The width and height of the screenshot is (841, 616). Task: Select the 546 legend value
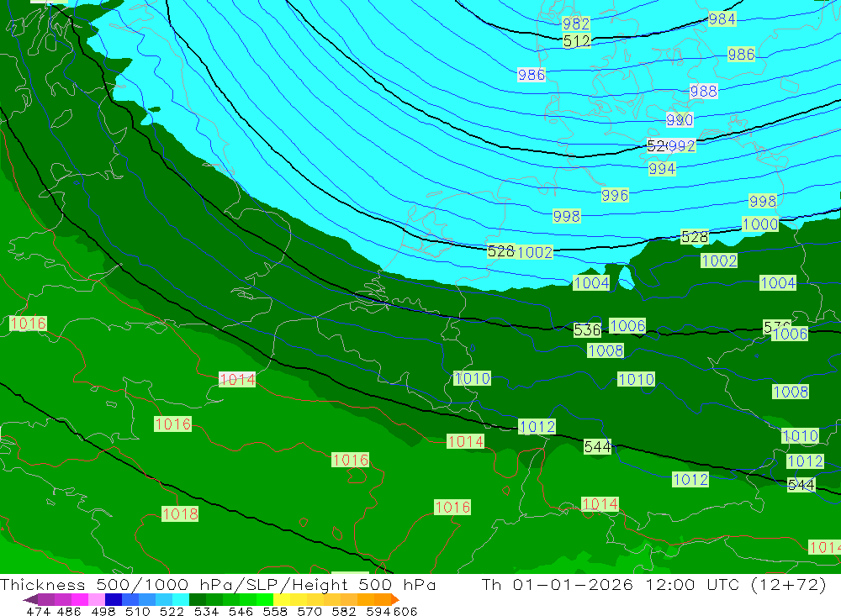point(241,611)
